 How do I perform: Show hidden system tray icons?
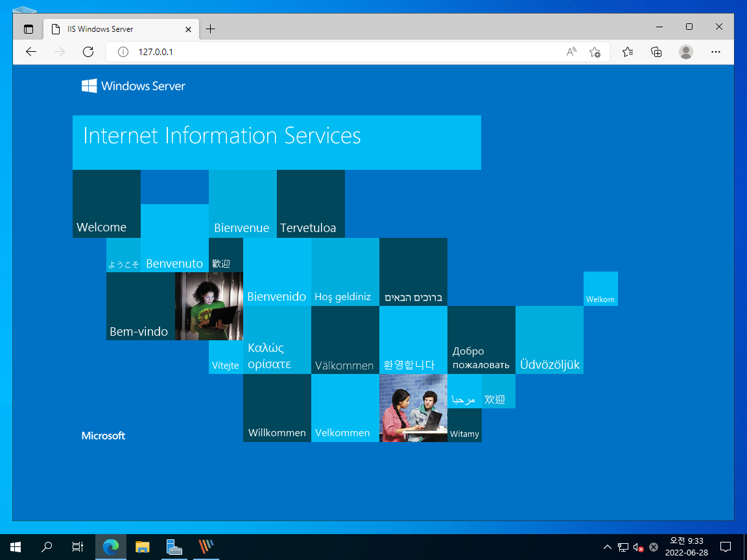pos(607,547)
